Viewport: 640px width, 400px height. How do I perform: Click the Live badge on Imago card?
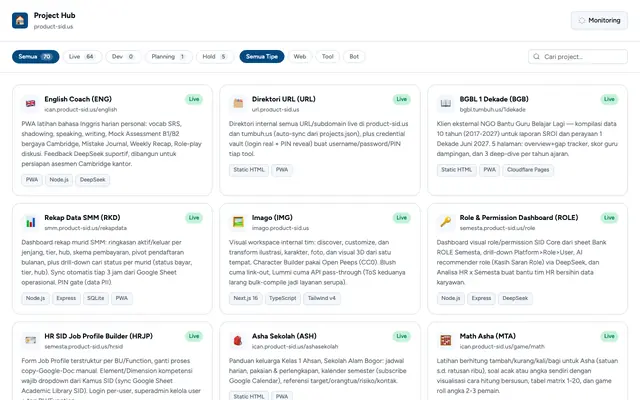[x=402, y=218]
